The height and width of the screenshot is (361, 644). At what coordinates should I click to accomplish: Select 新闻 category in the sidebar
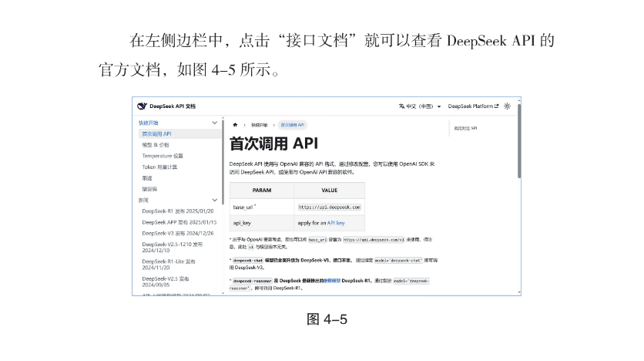[x=143, y=201]
